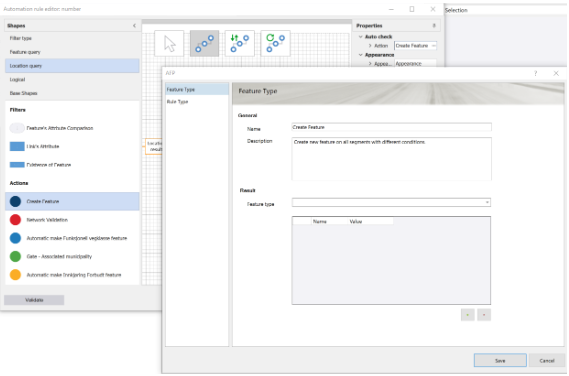The width and height of the screenshot is (569, 376).
Task: Click the blue circle for Funksjonell vegklasse feature
Action: [x=15, y=238]
